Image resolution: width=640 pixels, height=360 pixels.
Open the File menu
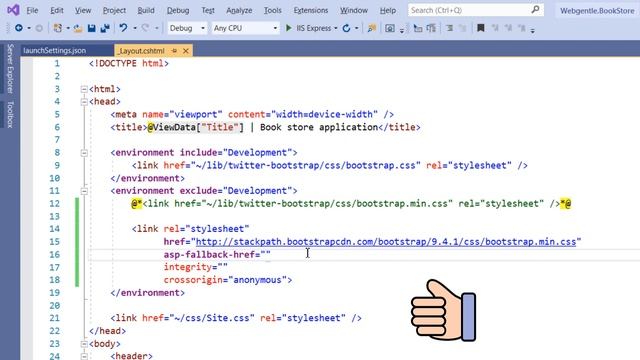coord(32,10)
